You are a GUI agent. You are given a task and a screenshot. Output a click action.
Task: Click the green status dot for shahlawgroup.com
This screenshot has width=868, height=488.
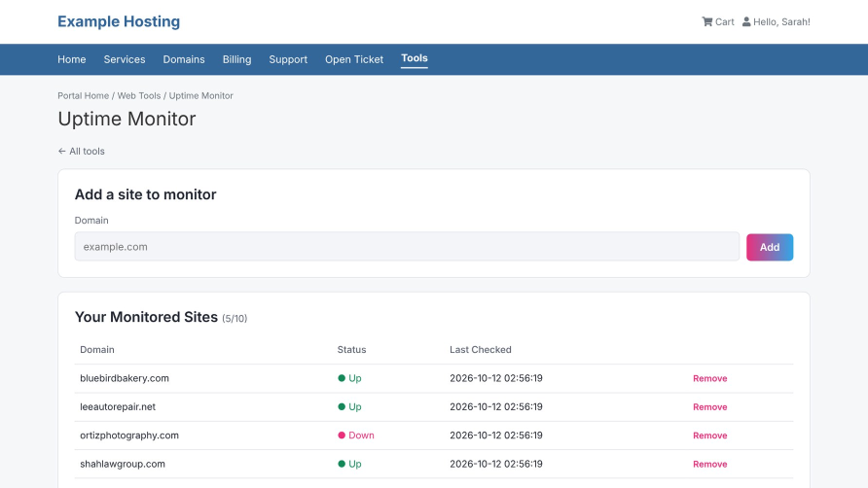(x=342, y=464)
